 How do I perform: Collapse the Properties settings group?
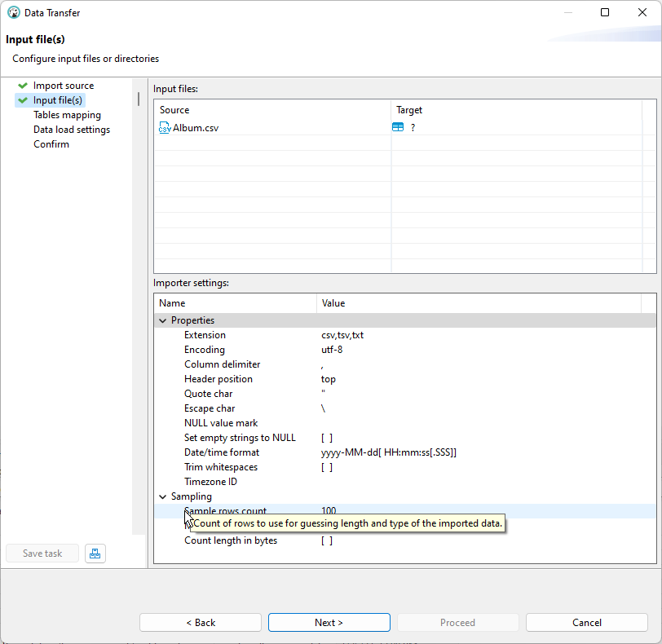pyautogui.click(x=163, y=320)
